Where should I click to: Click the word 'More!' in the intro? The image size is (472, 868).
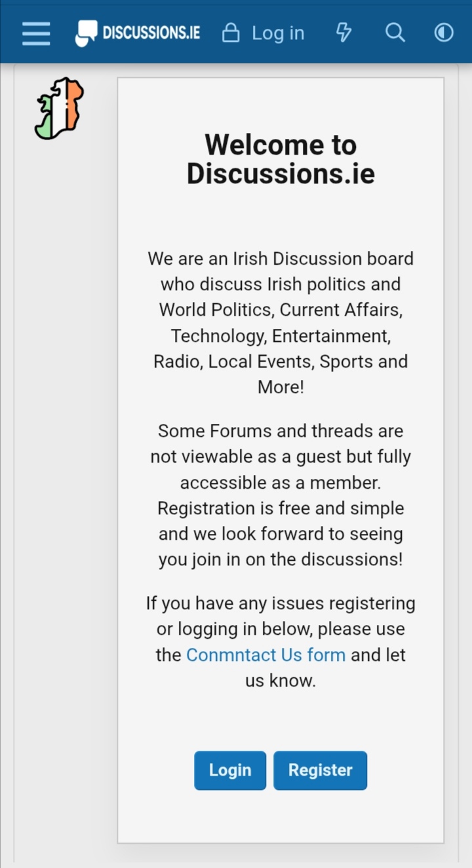click(x=281, y=387)
